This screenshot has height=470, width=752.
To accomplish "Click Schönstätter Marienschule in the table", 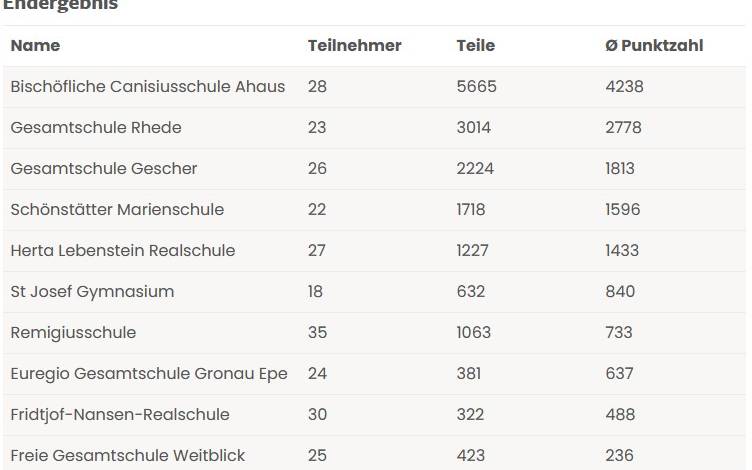I will [117, 210].
